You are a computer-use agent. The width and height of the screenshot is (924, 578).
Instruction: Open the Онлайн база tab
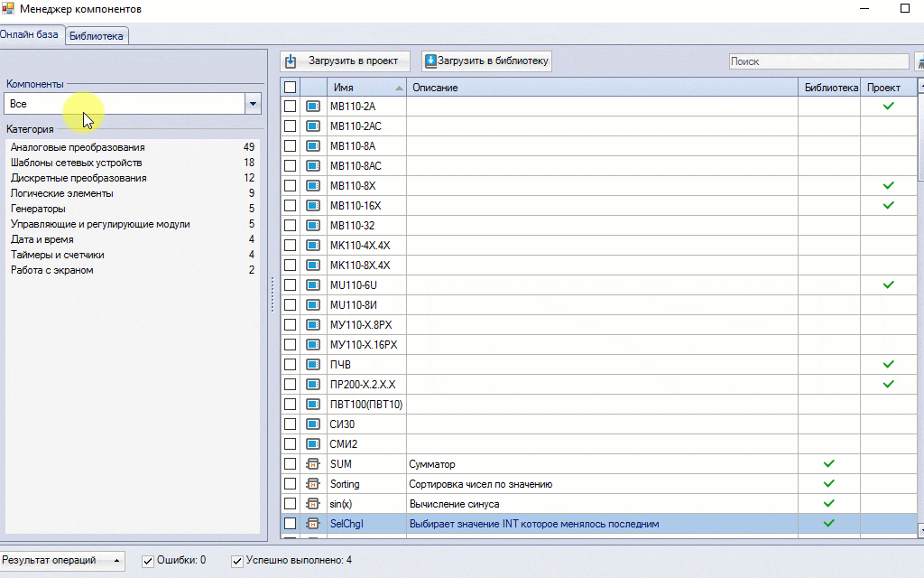[30, 35]
